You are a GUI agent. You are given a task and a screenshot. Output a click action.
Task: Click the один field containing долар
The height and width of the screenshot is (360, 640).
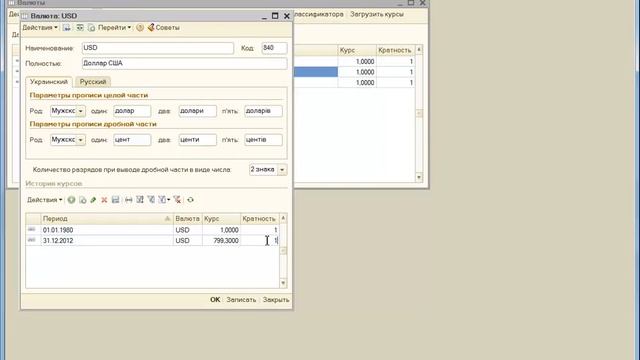[x=132, y=111]
